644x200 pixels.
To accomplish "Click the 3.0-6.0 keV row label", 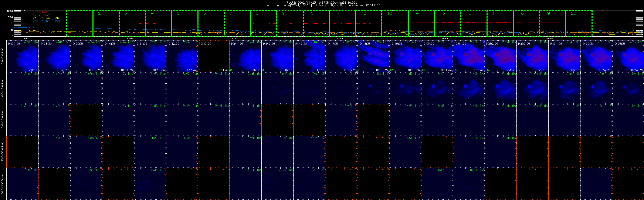I will click(x=3, y=56).
